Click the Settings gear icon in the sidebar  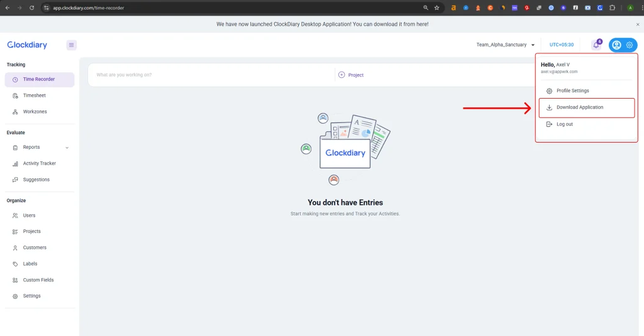(x=15, y=296)
